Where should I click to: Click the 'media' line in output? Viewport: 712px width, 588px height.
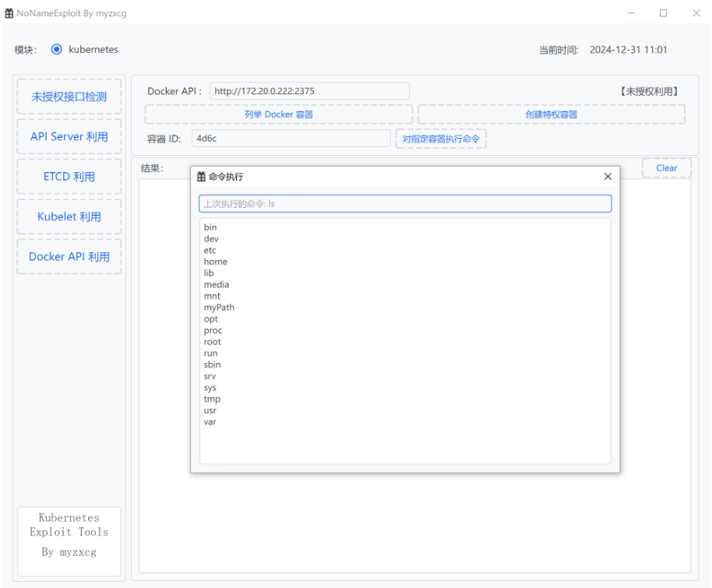(x=216, y=284)
